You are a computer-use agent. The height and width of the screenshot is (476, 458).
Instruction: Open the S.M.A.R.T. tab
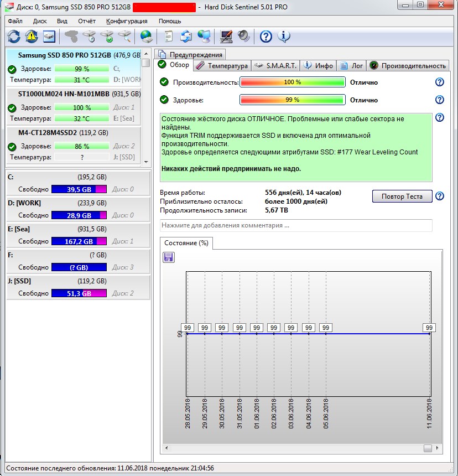pos(275,66)
